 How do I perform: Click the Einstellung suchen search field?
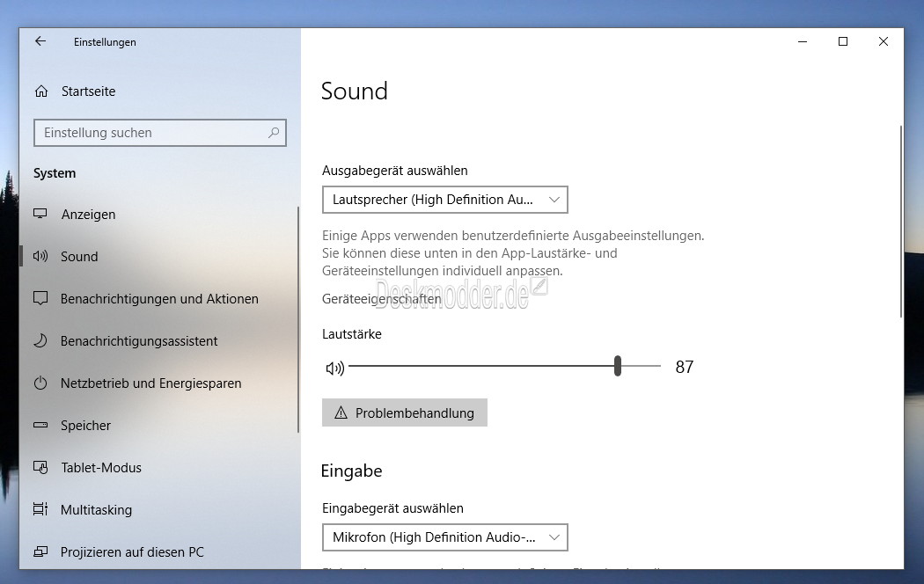click(150, 133)
